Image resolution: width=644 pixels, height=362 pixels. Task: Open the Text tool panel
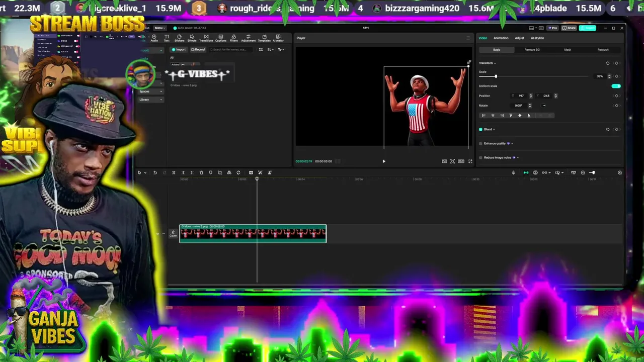[x=167, y=38]
